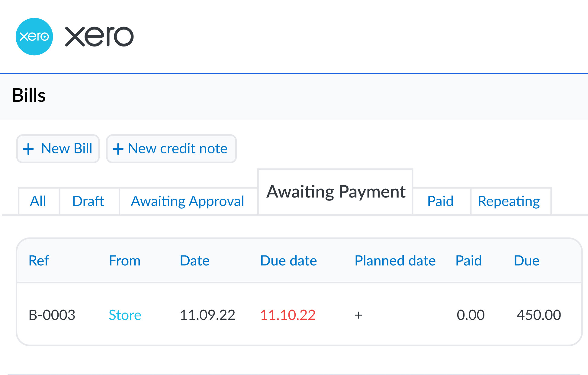Viewport: 588px width, 375px height.
Task: Sort by the Due column header
Action: (527, 261)
